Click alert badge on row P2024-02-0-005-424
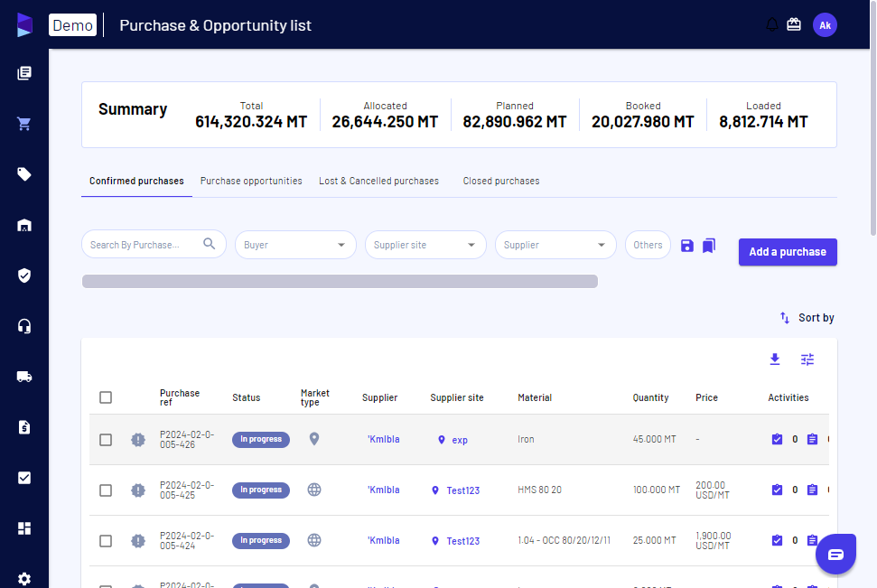The height and width of the screenshot is (588, 877). pyautogui.click(x=138, y=541)
